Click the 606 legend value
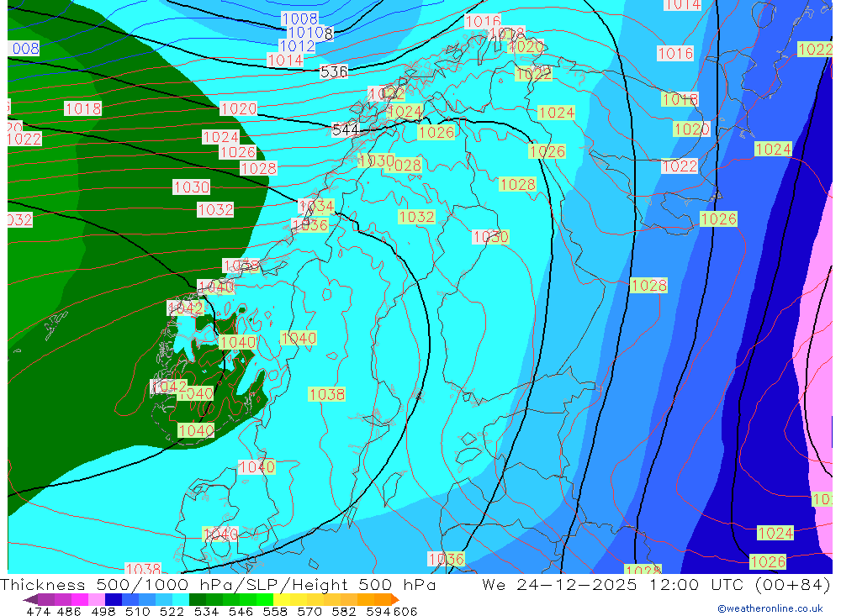Screen dimensions: 841x616 (x=405, y=612)
